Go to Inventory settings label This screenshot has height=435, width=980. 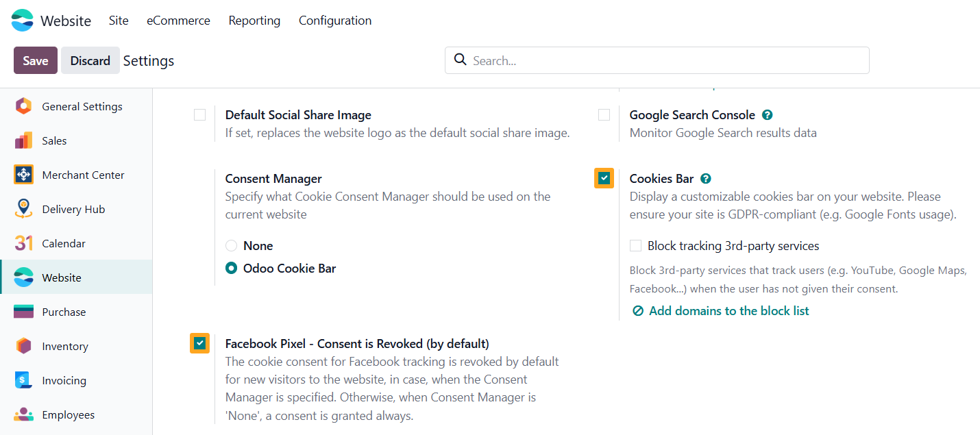click(x=65, y=346)
